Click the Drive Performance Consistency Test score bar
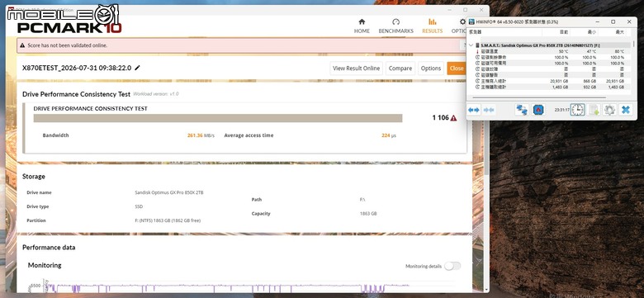 tap(218, 118)
